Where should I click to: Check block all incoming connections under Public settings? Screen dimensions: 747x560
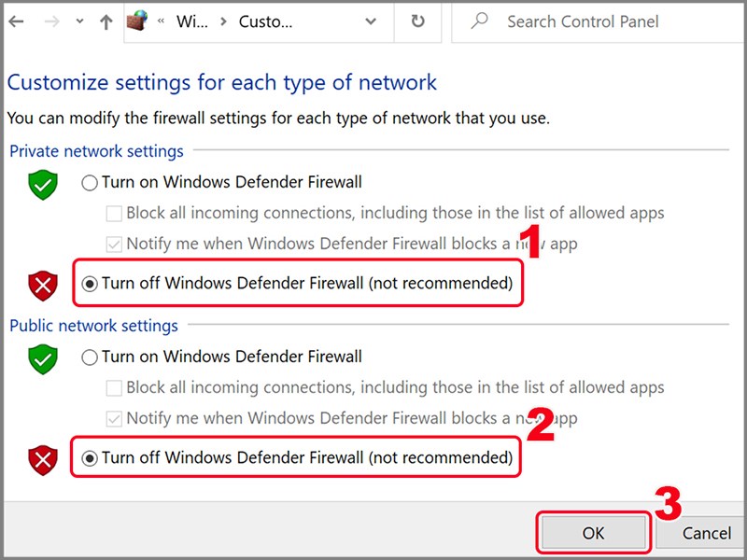114,387
